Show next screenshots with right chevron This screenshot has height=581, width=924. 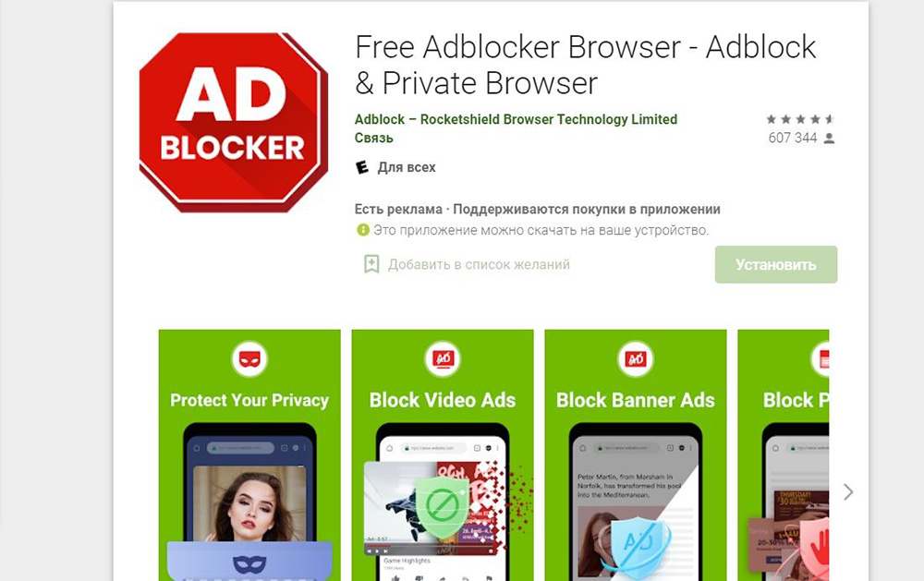coord(848,492)
